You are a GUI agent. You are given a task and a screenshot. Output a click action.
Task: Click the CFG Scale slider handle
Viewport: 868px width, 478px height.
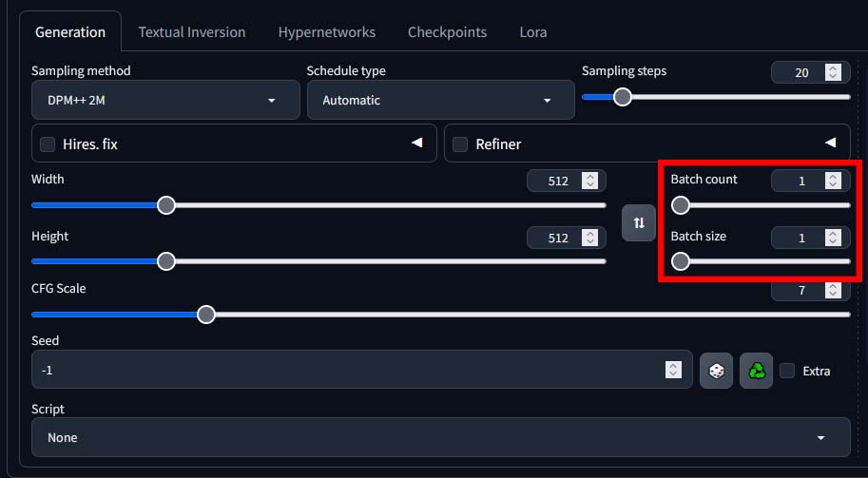pos(206,315)
